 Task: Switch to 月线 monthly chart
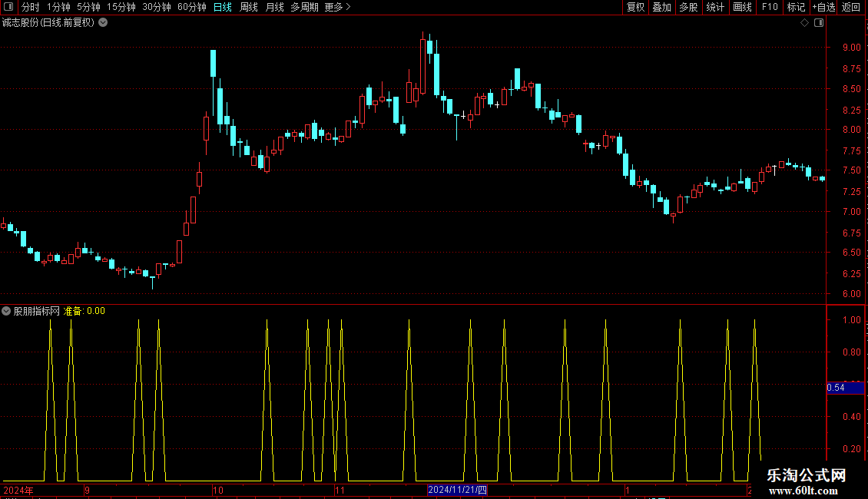(274, 7)
